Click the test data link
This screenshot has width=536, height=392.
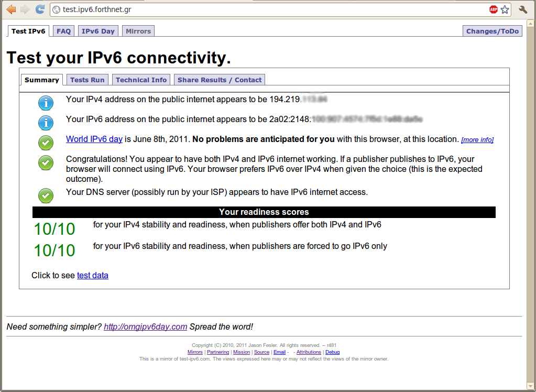[93, 276]
